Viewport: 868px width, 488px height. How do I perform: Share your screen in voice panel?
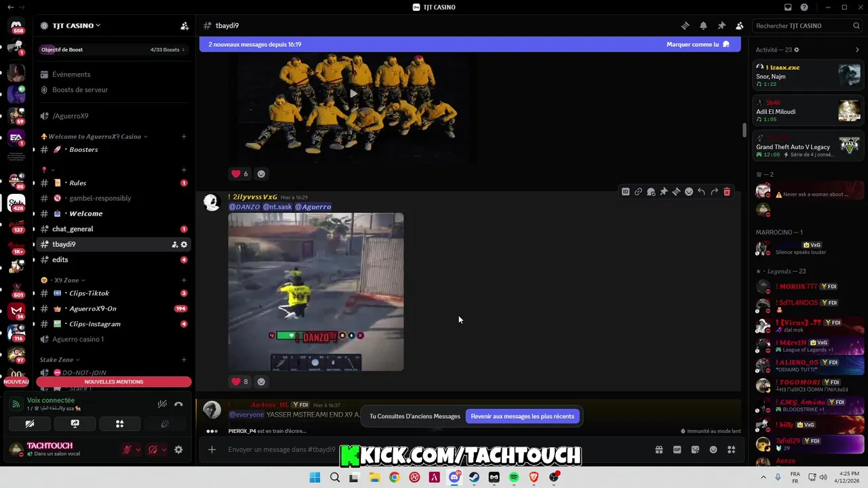pyautogui.click(x=75, y=424)
